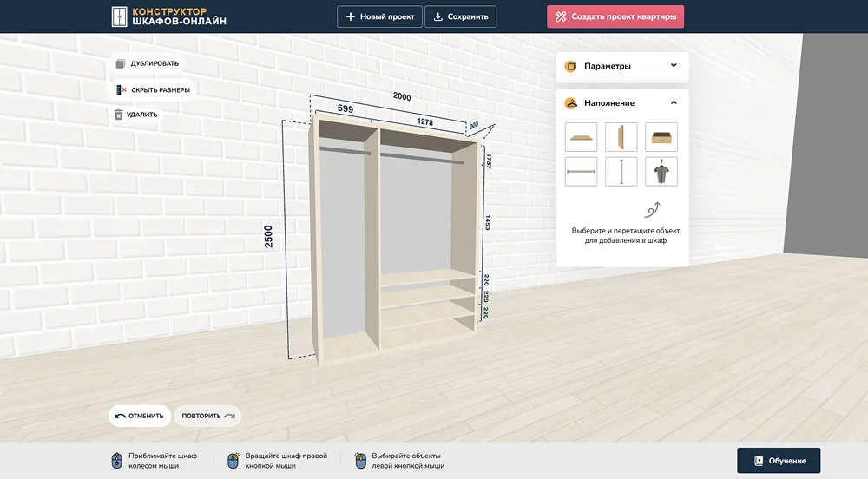Open the Обучение tutorial
This screenshot has width=868, height=479.
pyautogui.click(x=778, y=461)
